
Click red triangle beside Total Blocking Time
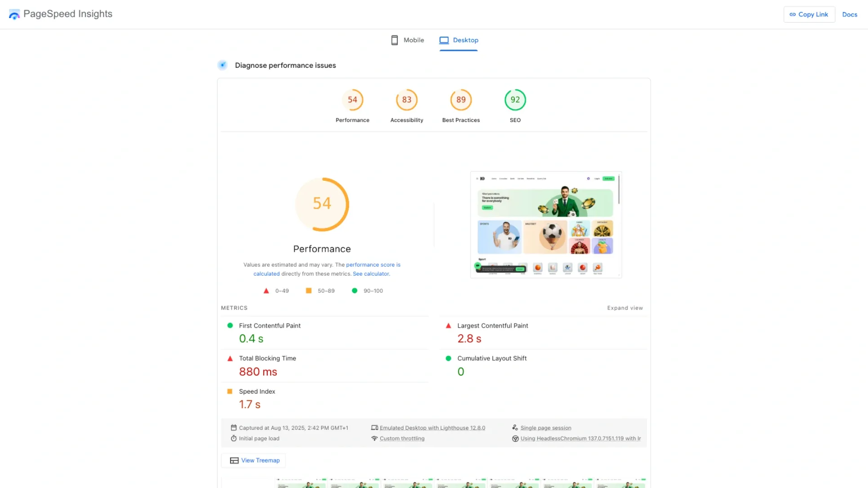click(230, 358)
